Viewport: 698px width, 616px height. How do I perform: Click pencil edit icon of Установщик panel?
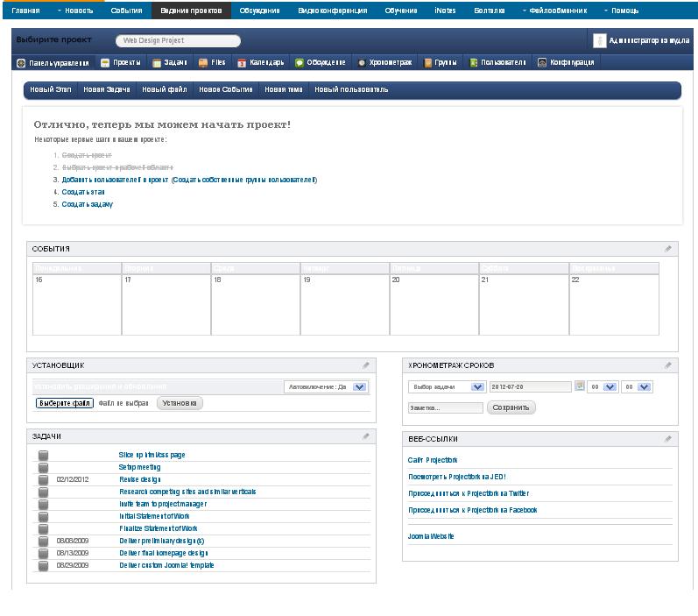tap(365, 365)
